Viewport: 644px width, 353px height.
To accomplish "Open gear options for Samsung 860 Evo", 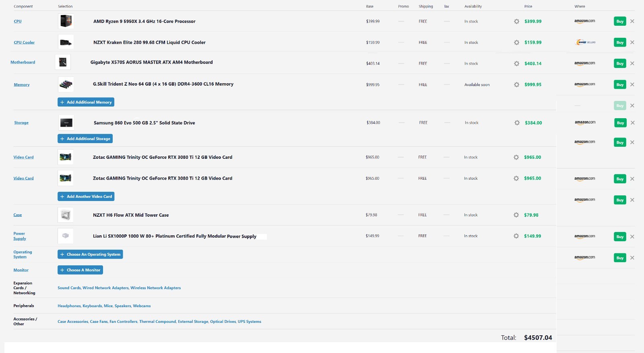I will coord(517,123).
